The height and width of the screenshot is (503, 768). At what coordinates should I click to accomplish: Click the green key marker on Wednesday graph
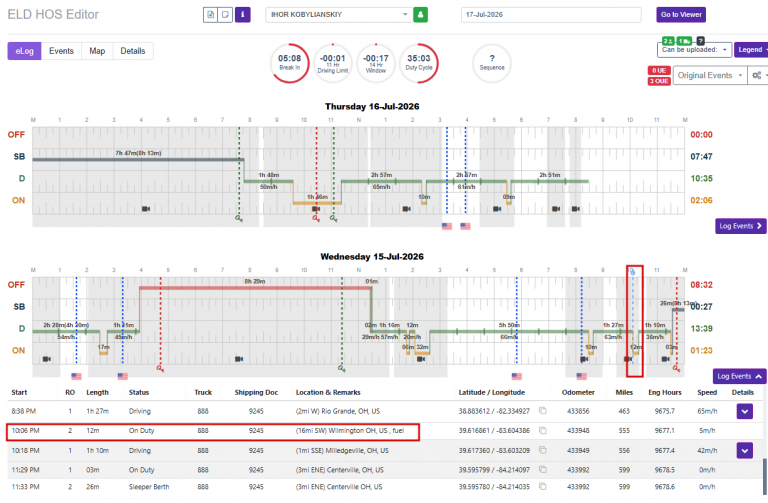pyautogui.click(x=341, y=368)
